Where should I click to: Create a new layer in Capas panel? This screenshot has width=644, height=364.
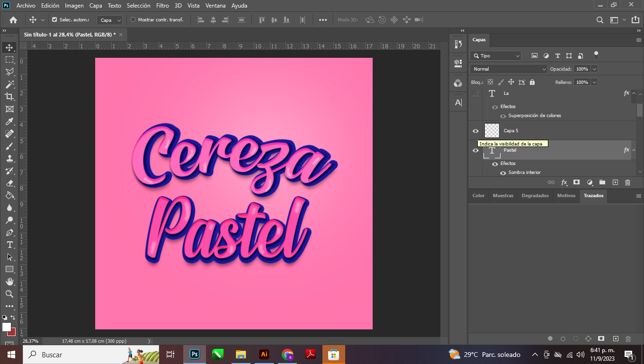(x=615, y=182)
